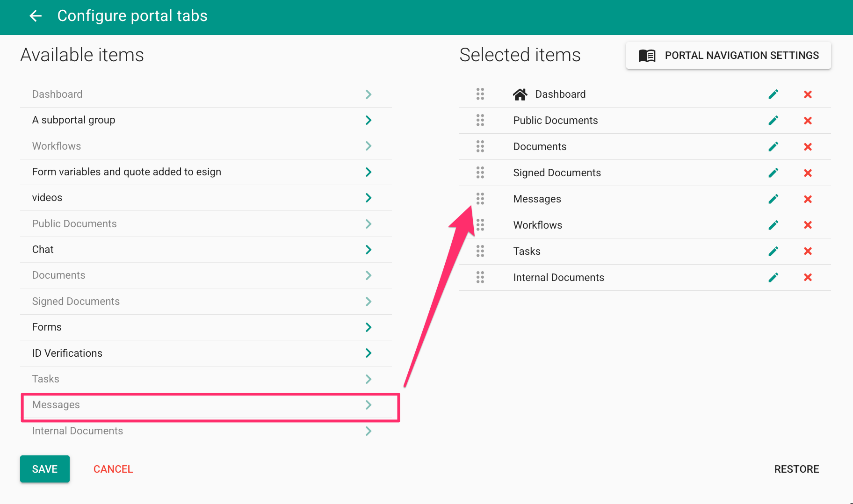The image size is (853, 504).
Task: Edit the Dashboard selected item
Action: pos(773,94)
